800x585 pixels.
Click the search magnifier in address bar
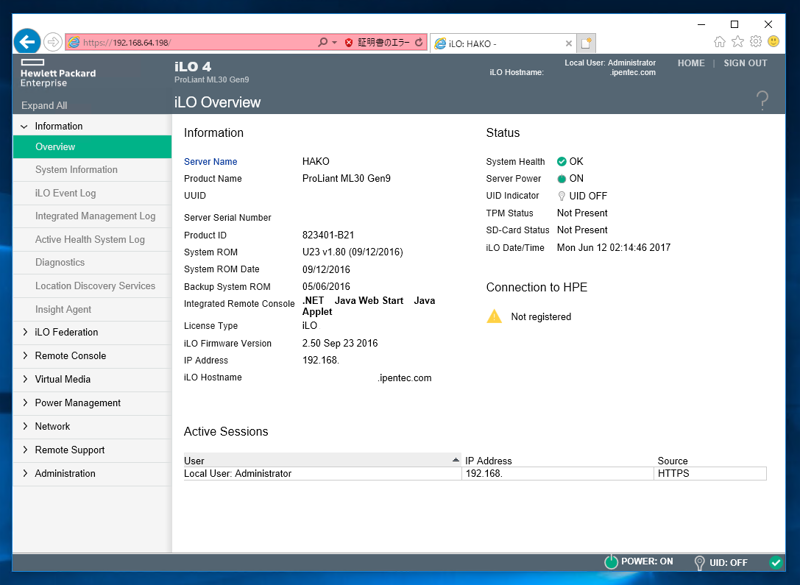322,42
